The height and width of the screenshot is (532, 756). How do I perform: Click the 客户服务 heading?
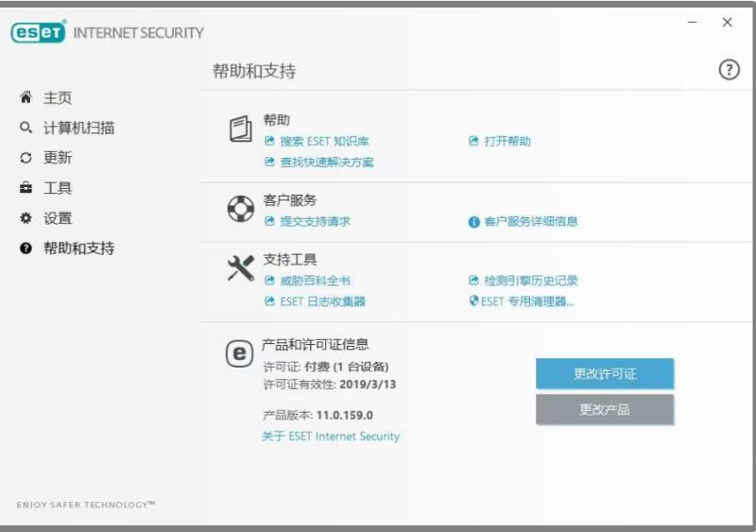click(290, 200)
